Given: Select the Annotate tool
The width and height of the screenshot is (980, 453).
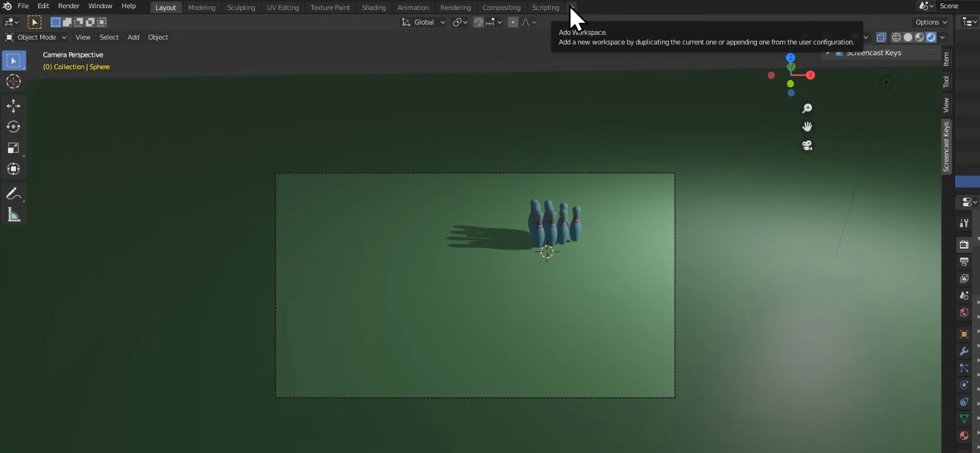Looking at the screenshot, I should (14, 193).
